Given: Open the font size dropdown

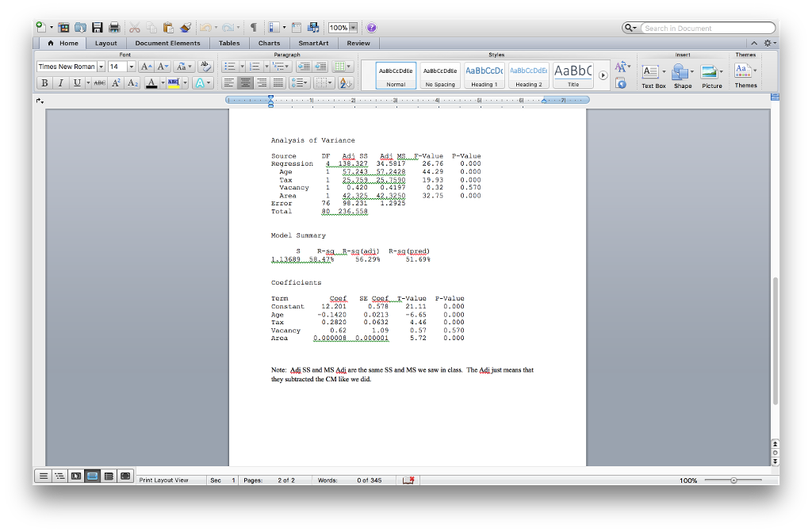Looking at the screenshot, I should pos(132,67).
